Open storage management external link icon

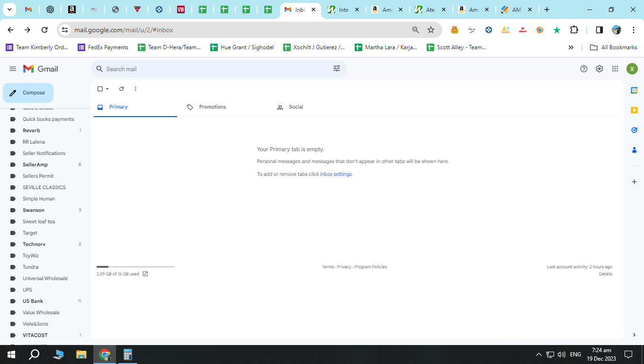point(145,274)
